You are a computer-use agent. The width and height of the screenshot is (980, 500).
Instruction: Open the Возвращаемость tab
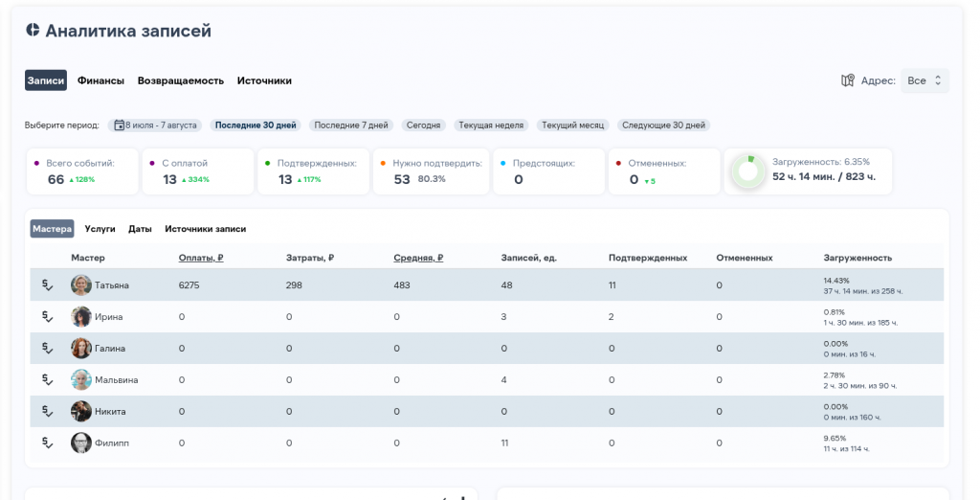[x=181, y=80]
